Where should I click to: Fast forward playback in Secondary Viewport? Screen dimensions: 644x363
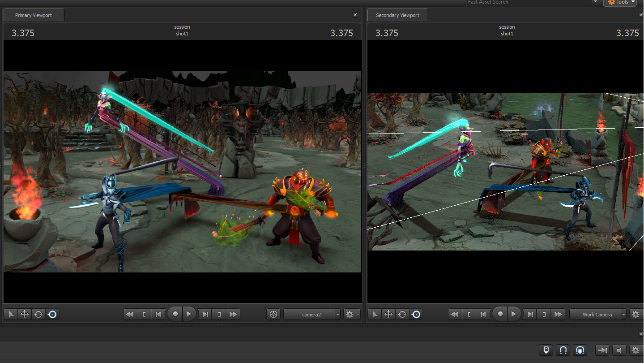[x=558, y=314]
